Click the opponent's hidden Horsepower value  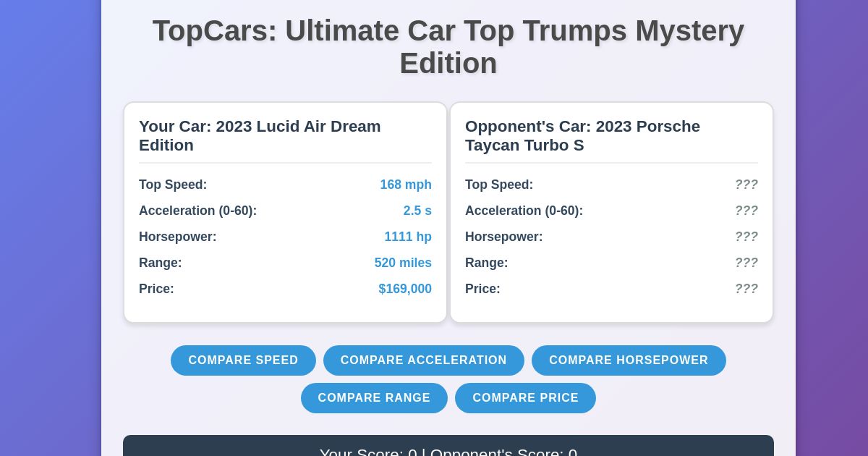click(746, 237)
